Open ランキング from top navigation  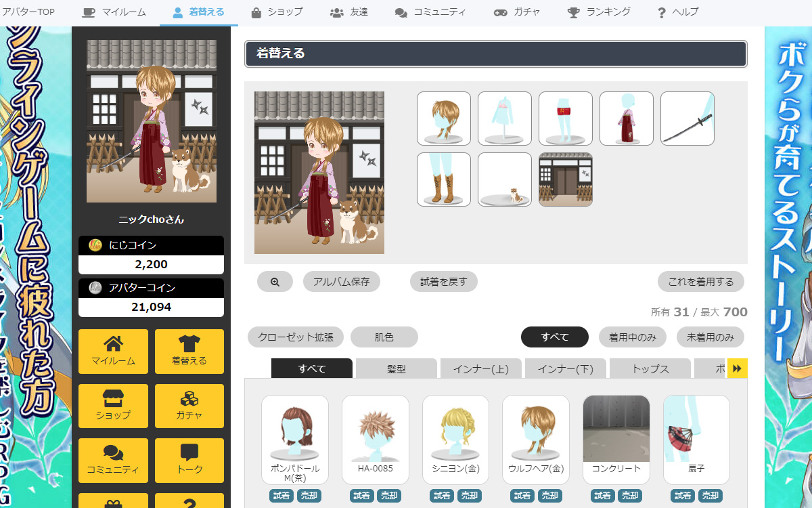[x=599, y=12]
